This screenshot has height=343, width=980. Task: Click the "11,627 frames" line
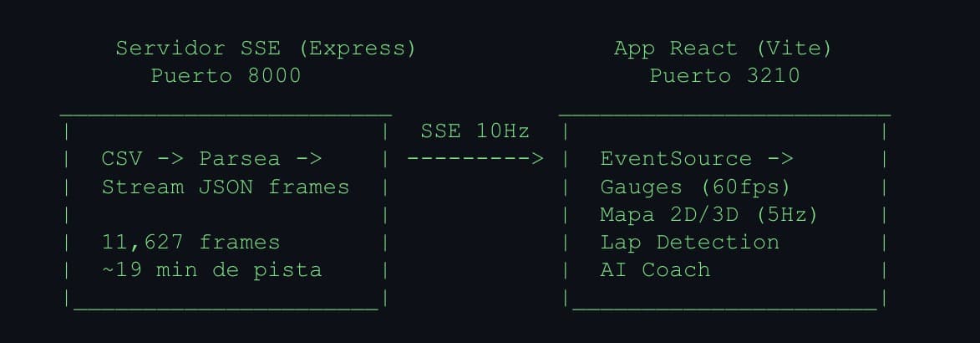coord(190,242)
